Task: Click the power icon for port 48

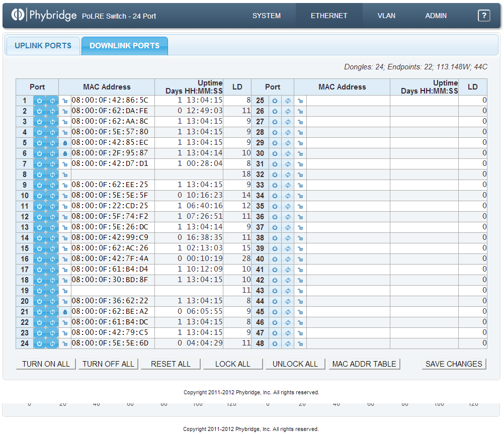Action: point(275,343)
